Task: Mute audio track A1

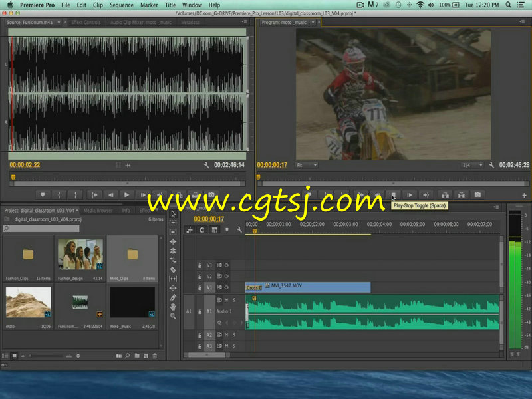Action: [x=227, y=300]
